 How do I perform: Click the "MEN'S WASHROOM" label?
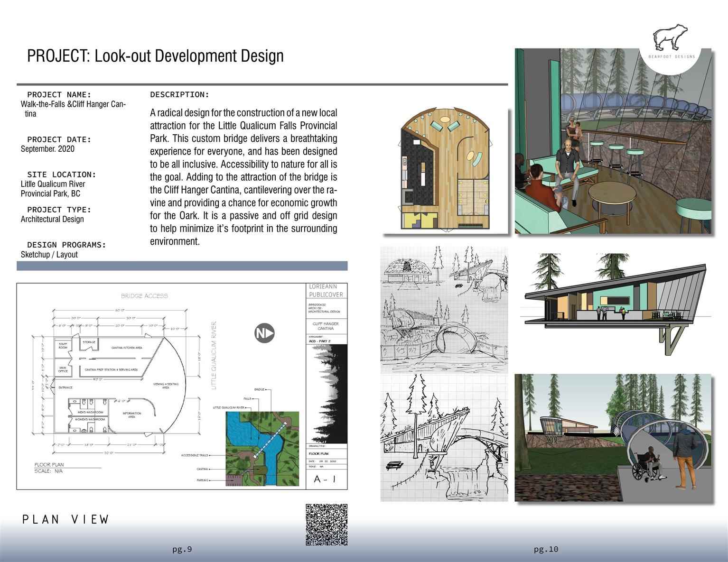(90, 412)
